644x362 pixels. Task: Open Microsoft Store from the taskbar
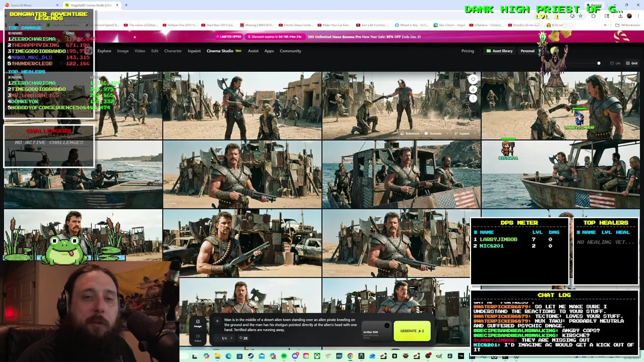coord(239,356)
